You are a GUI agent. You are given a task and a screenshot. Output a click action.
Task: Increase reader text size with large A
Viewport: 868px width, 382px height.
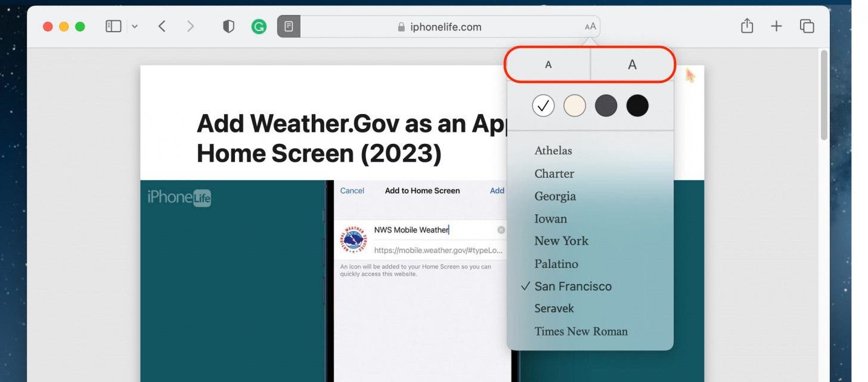coord(632,64)
